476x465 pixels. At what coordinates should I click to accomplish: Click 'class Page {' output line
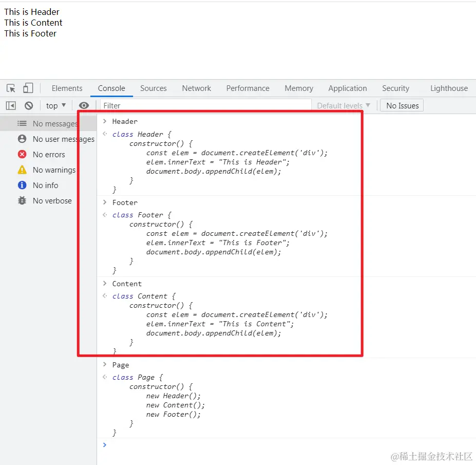138,377
